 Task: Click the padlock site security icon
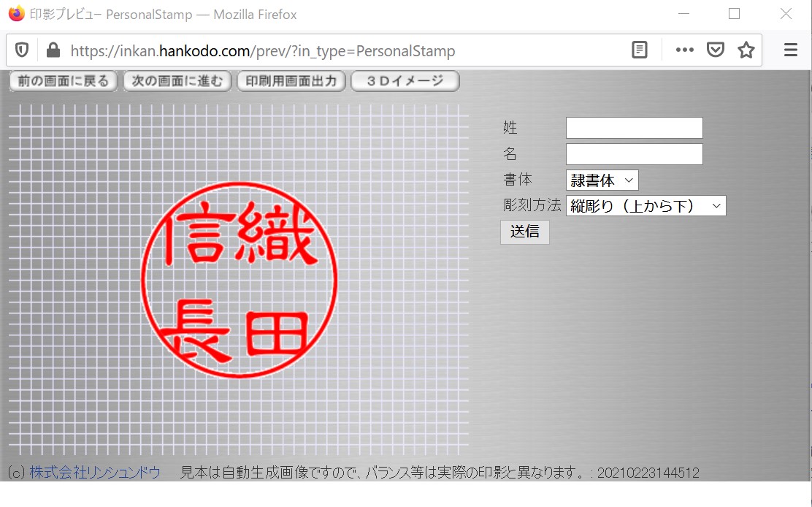pyautogui.click(x=53, y=50)
